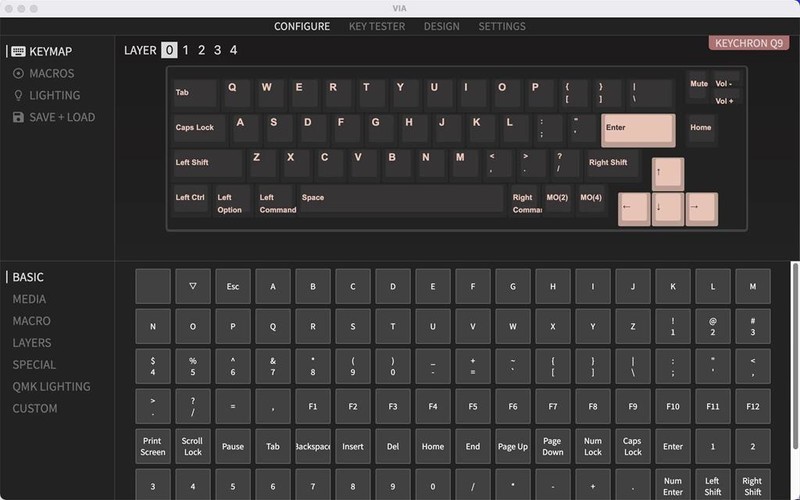Open the Macros section in the sidebar
The width and height of the screenshot is (800, 500).
pos(50,73)
